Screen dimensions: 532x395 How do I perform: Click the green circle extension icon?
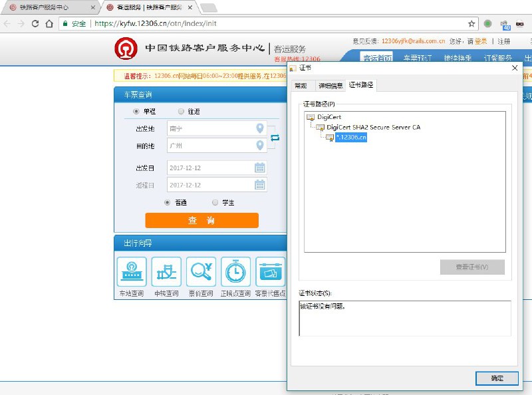[x=487, y=23]
